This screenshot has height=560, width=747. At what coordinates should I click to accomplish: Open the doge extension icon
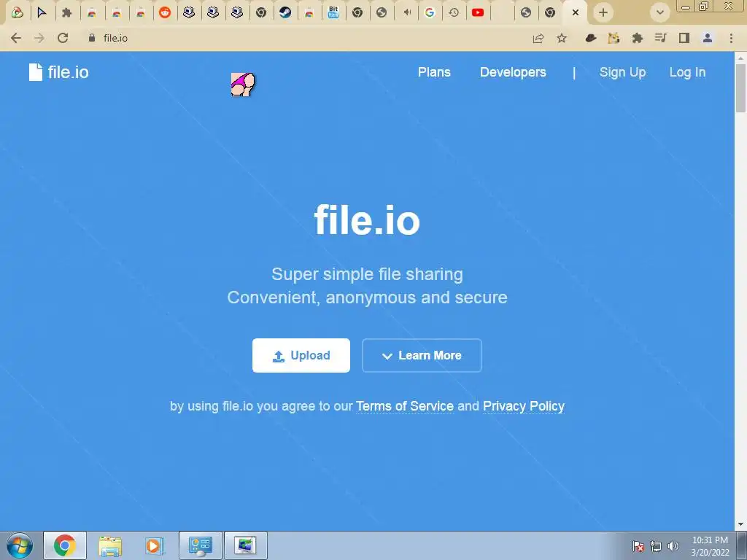coord(614,38)
